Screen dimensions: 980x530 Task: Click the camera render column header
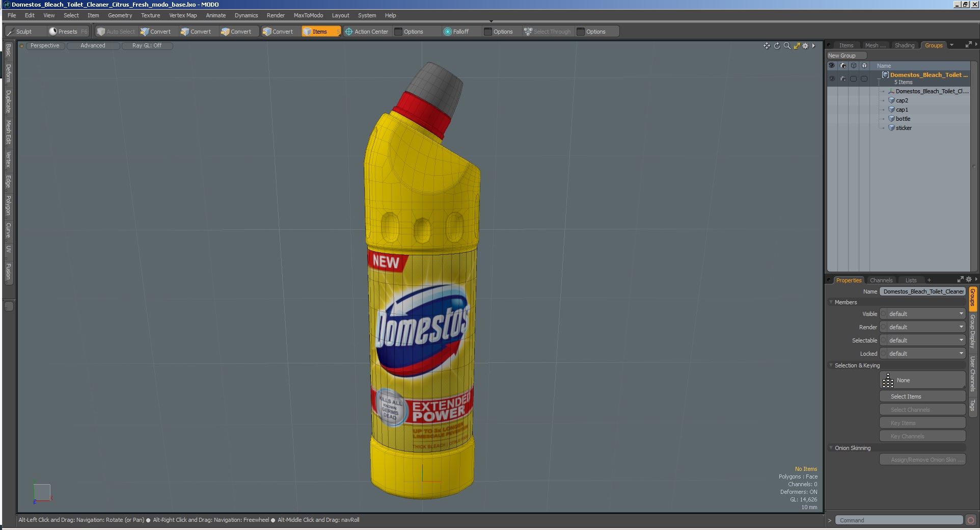pos(843,66)
